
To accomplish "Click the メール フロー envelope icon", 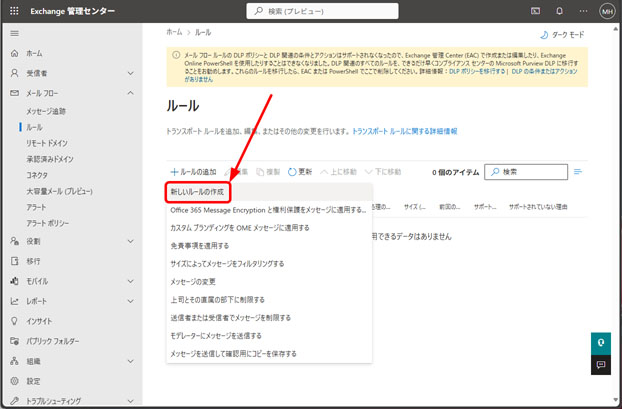I will (x=14, y=93).
